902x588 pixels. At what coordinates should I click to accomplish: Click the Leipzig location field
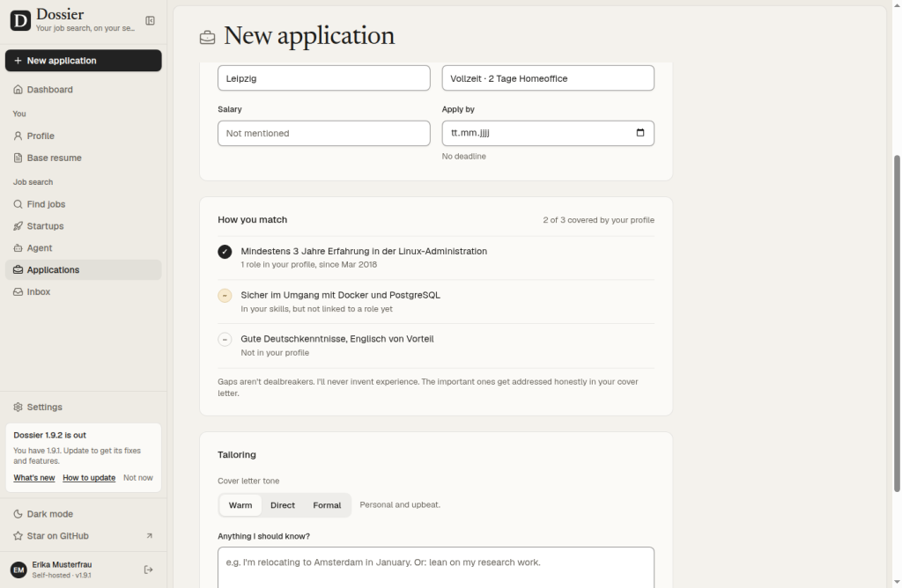pos(324,78)
